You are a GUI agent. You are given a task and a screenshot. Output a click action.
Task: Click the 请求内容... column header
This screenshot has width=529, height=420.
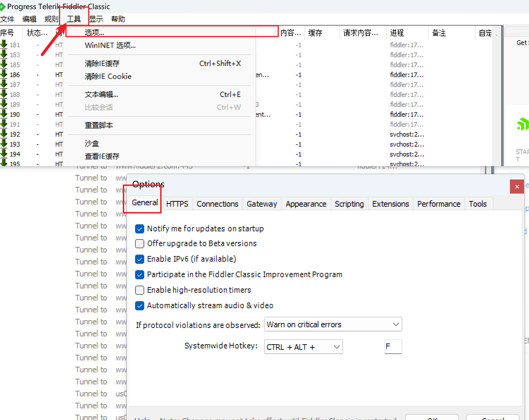363,33
